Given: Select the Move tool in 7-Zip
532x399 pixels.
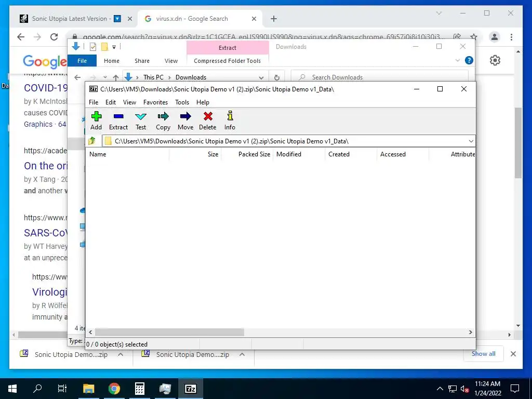Looking at the screenshot, I should (185, 121).
